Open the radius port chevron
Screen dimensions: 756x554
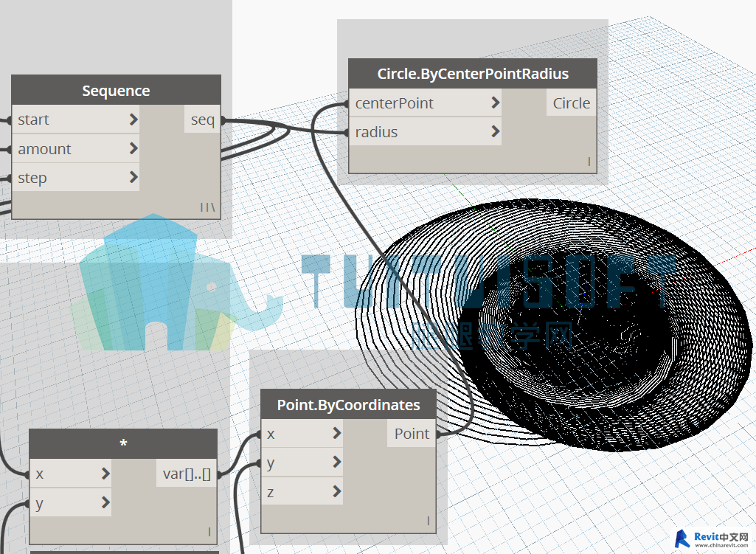click(495, 132)
